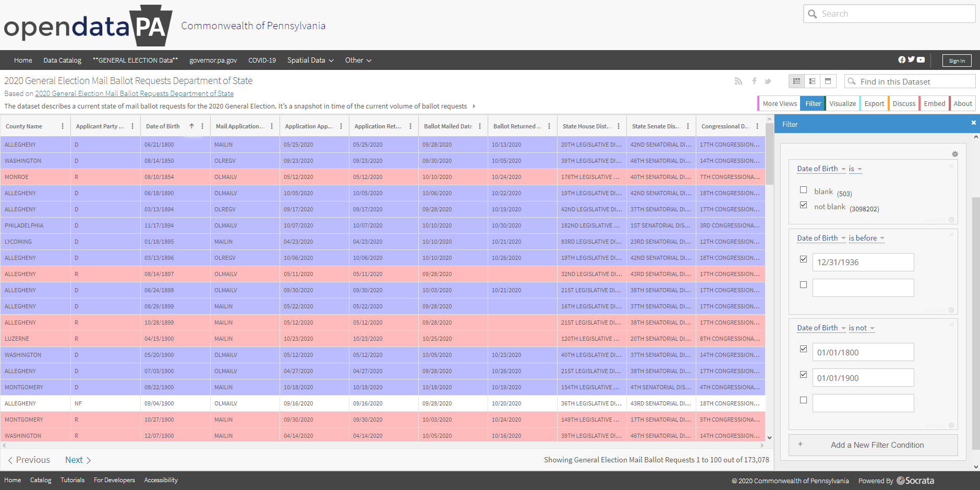The width and height of the screenshot is (980, 490).
Task: Open COVID-19 navigation link
Action: [262, 60]
